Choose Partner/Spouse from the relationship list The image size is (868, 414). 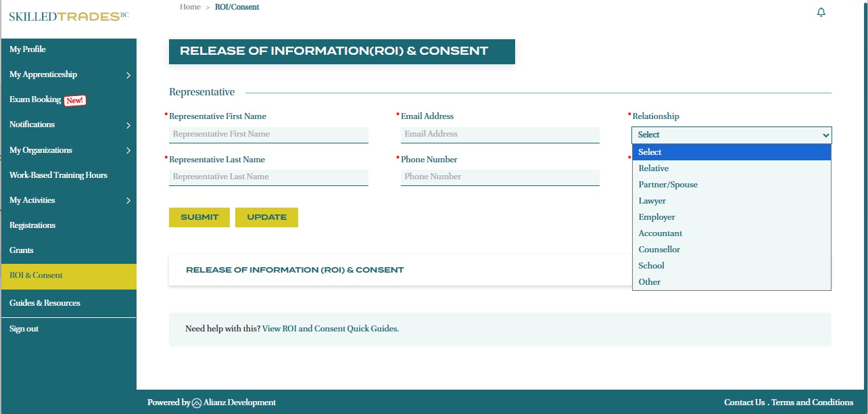point(668,185)
